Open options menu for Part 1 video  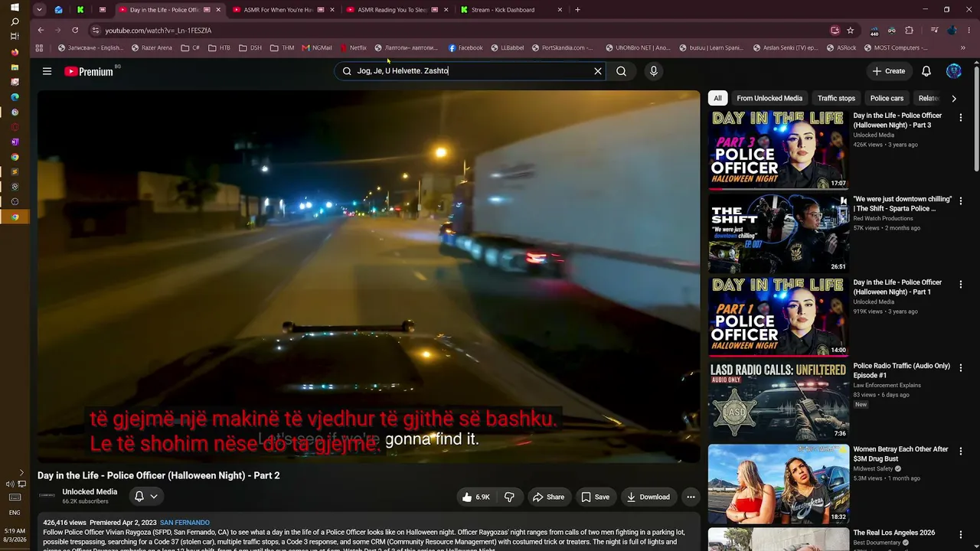[x=961, y=284]
